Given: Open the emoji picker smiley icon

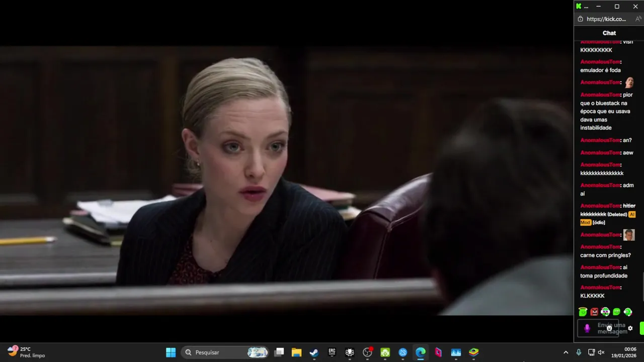Looking at the screenshot, I should [609, 328].
